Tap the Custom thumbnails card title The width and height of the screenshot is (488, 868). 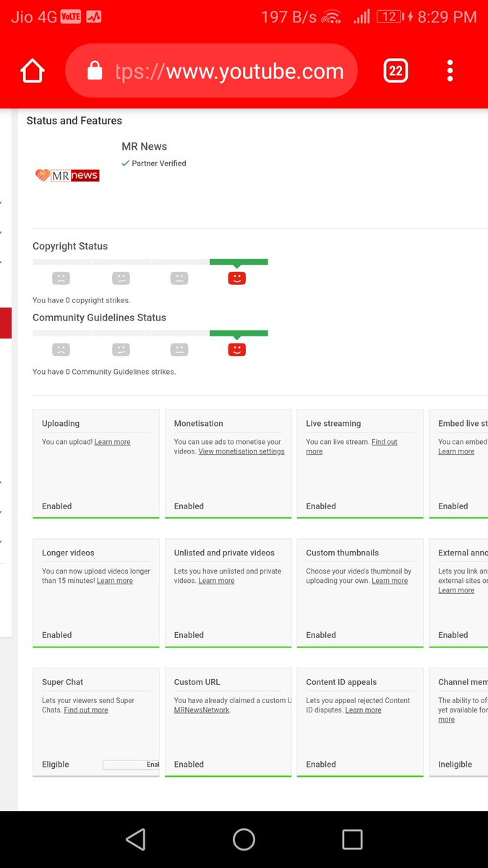click(x=343, y=553)
